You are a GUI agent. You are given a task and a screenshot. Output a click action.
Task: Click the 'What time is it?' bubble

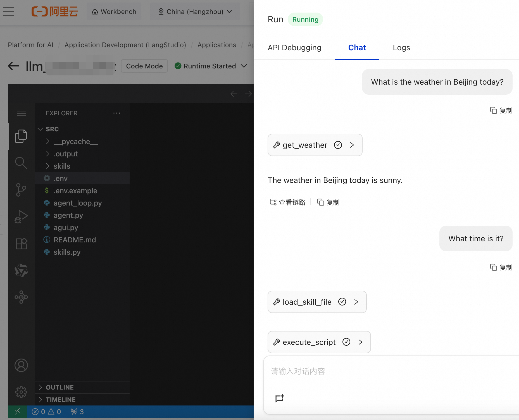click(476, 238)
